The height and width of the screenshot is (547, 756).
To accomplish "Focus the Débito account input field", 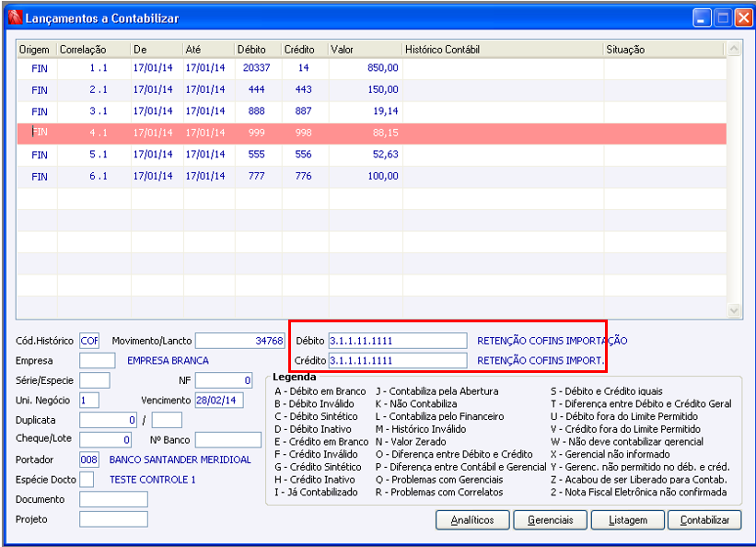I will (x=398, y=341).
